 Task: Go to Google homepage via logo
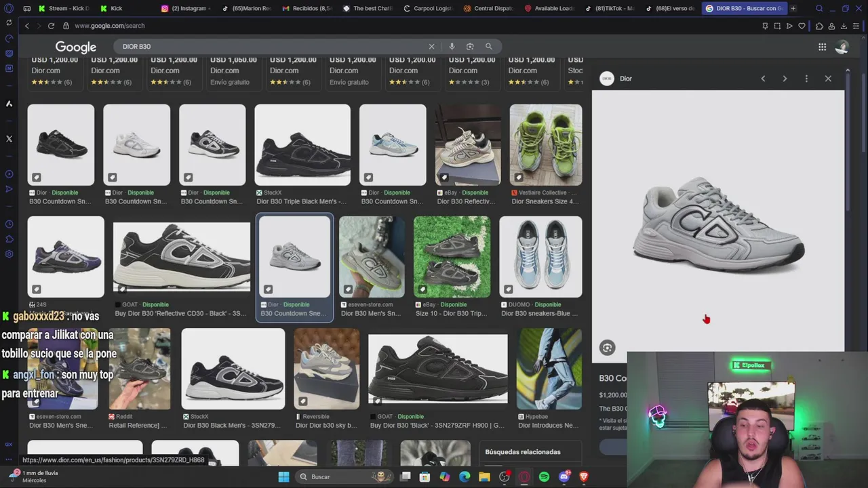point(76,47)
